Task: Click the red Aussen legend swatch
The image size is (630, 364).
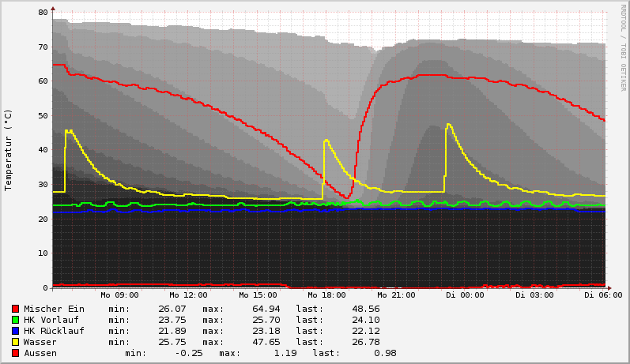Action: 15,353
